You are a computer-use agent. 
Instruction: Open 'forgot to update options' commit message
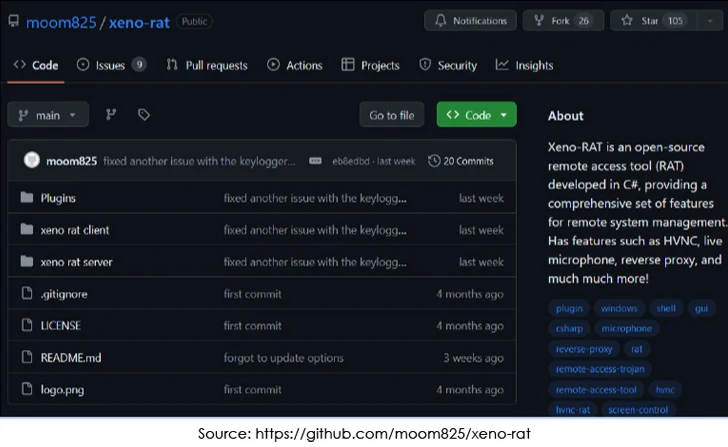(284, 358)
